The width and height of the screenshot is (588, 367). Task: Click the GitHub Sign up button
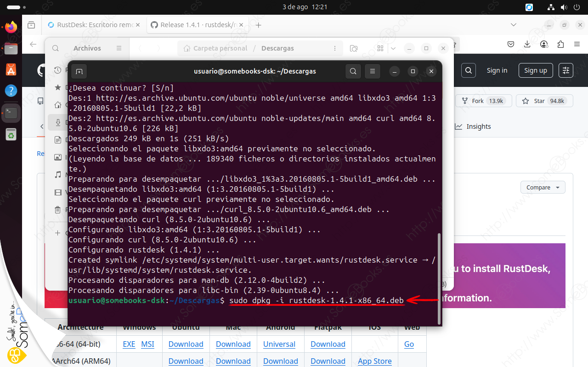[536, 70]
